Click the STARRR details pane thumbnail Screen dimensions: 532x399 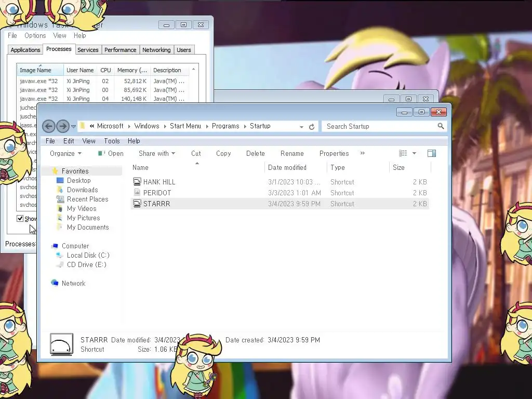click(x=61, y=344)
